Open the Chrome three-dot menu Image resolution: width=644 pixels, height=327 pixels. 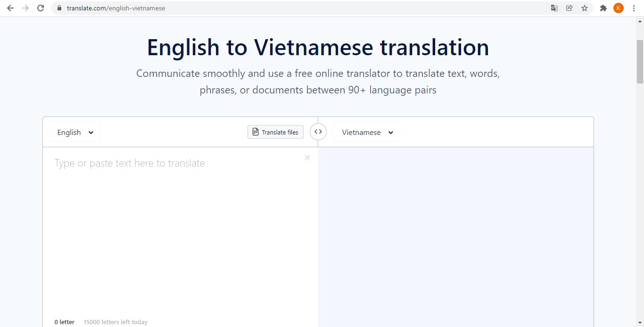coord(634,8)
